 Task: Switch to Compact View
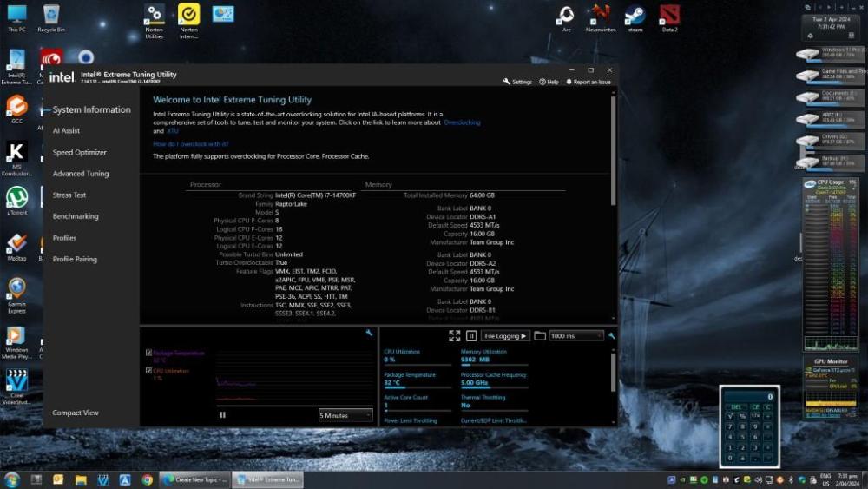click(x=76, y=413)
